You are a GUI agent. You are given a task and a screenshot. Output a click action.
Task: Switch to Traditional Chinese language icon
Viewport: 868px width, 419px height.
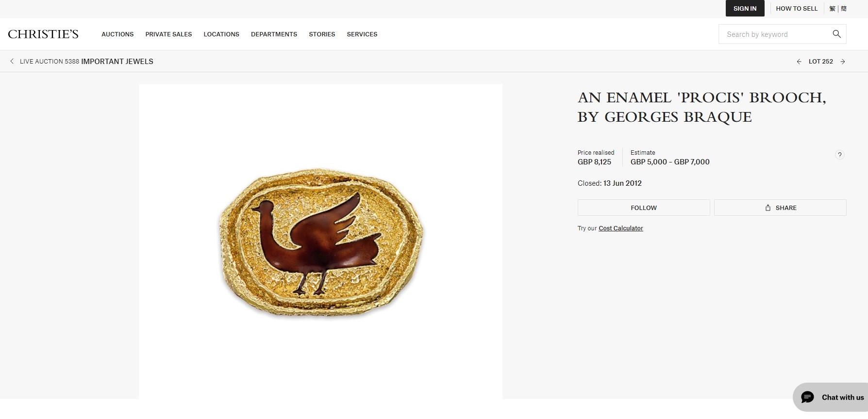[x=832, y=9]
